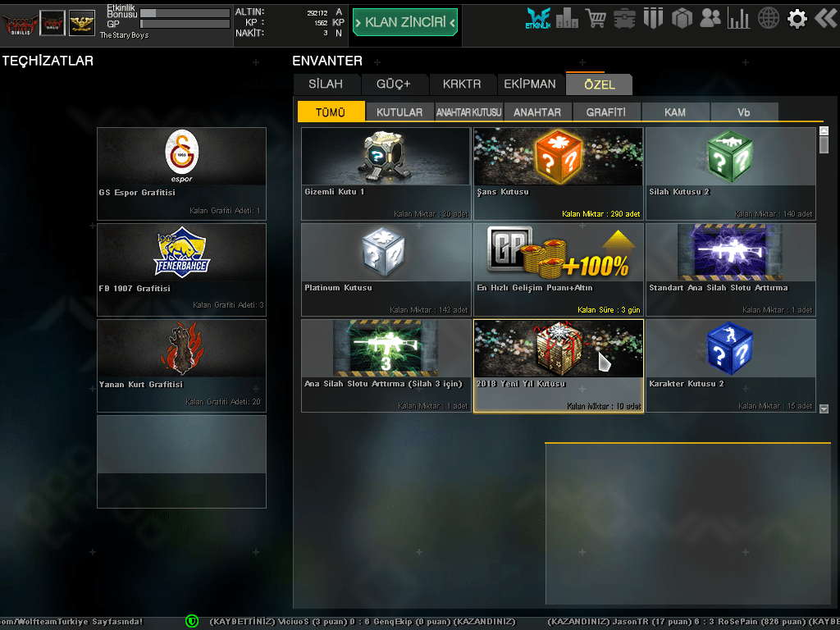Open the friends people icon
Image resolution: width=840 pixels, height=630 pixels.
[710, 18]
